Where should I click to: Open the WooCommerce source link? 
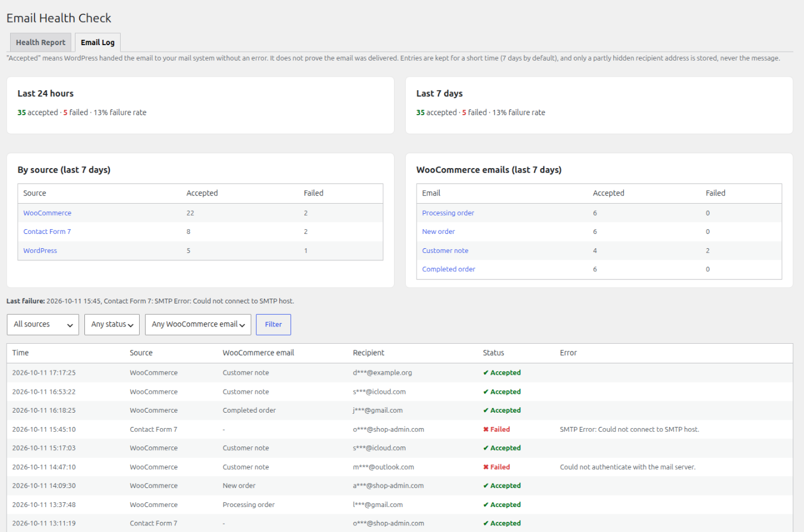coord(48,213)
